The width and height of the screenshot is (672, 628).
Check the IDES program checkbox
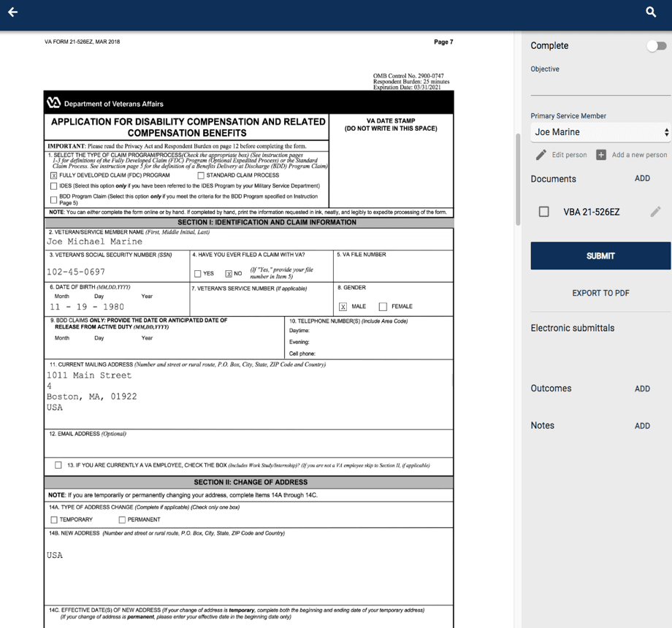coord(53,186)
